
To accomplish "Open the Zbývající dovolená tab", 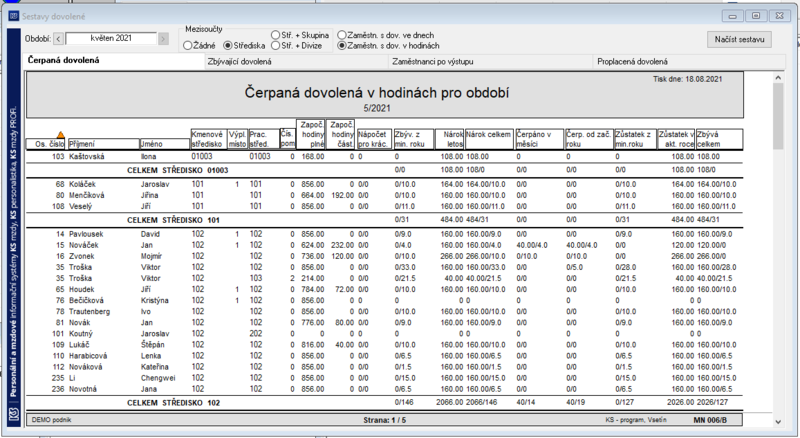I will 296,62.
